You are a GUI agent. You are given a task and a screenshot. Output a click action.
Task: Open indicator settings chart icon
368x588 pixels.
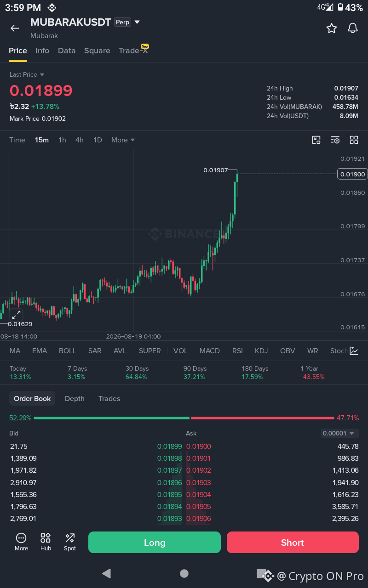354,351
